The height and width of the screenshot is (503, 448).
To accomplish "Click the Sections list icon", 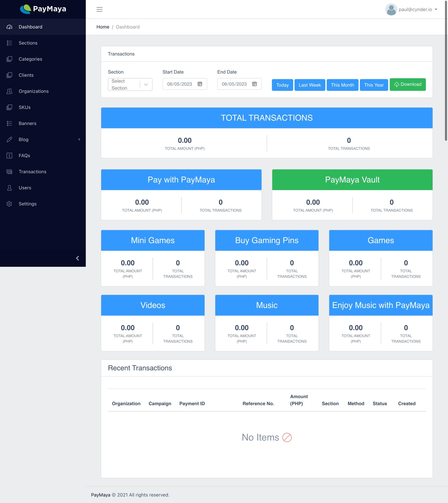I will pos(9,43).
